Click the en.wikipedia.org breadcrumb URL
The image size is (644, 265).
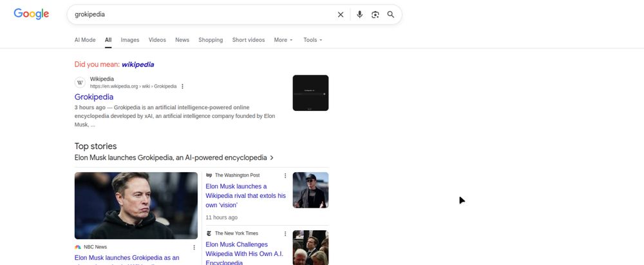133,86
